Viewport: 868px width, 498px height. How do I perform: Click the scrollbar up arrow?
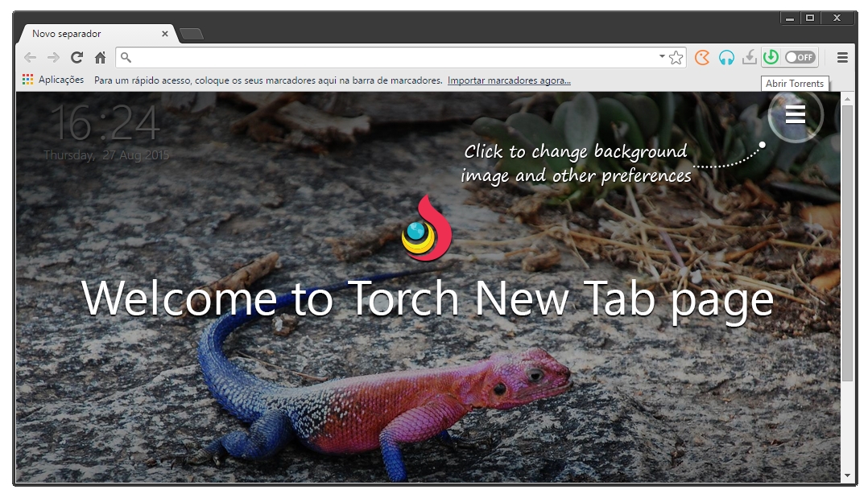847,99
